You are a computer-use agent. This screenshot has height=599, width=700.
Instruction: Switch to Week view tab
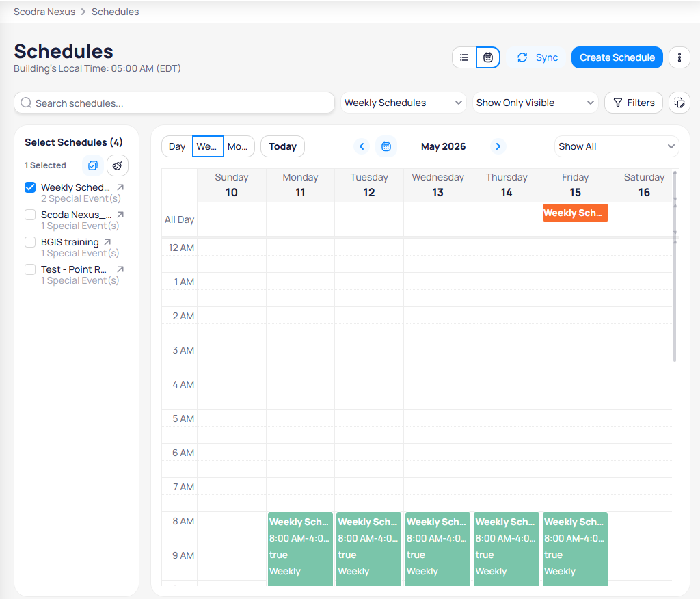208,146
